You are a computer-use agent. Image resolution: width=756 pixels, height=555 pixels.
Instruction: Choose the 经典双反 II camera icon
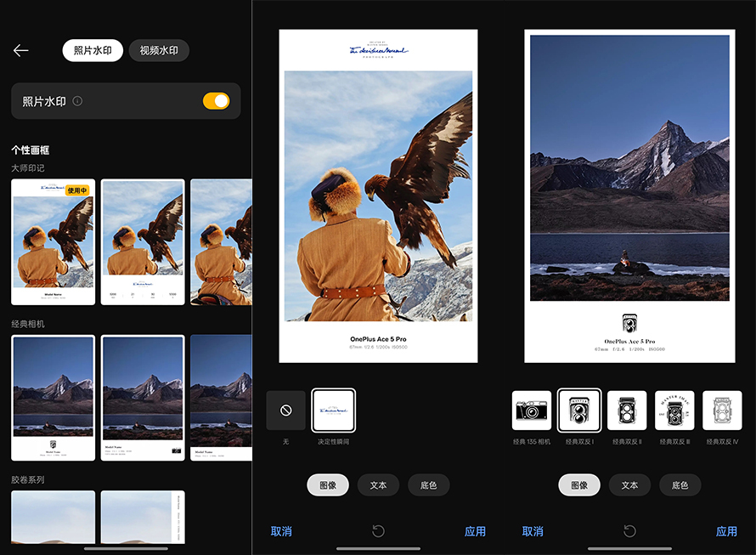[x=627, y=411]
